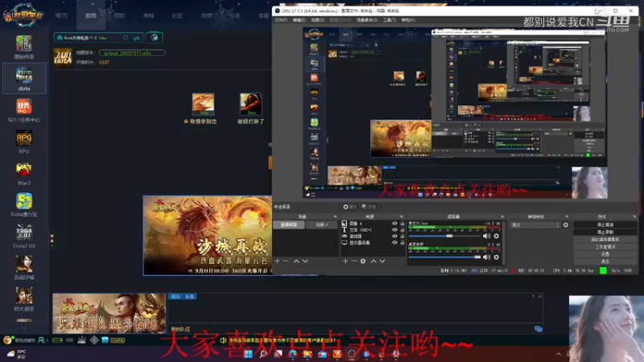644x362 pixels.
Task: Toggle the lock on 图像 4 source
Action: point(402,224)
